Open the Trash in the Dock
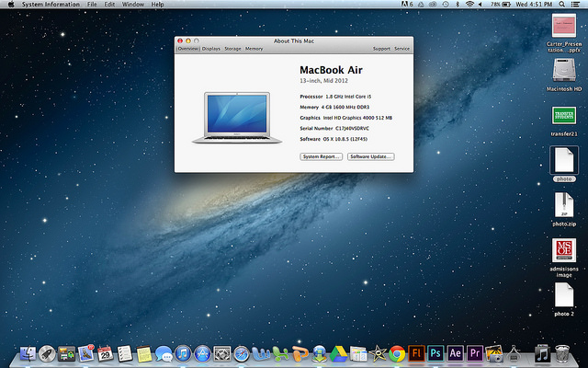 coord(562,353)
